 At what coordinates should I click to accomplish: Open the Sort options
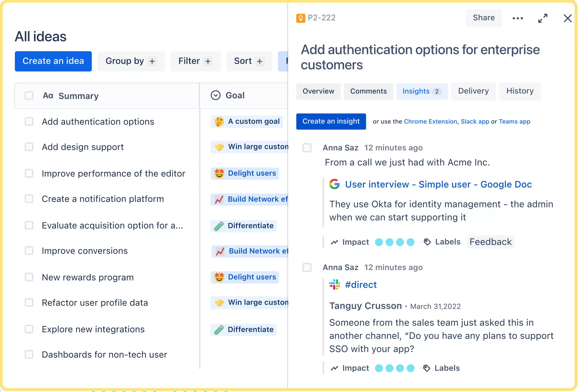tap(249, 61)
